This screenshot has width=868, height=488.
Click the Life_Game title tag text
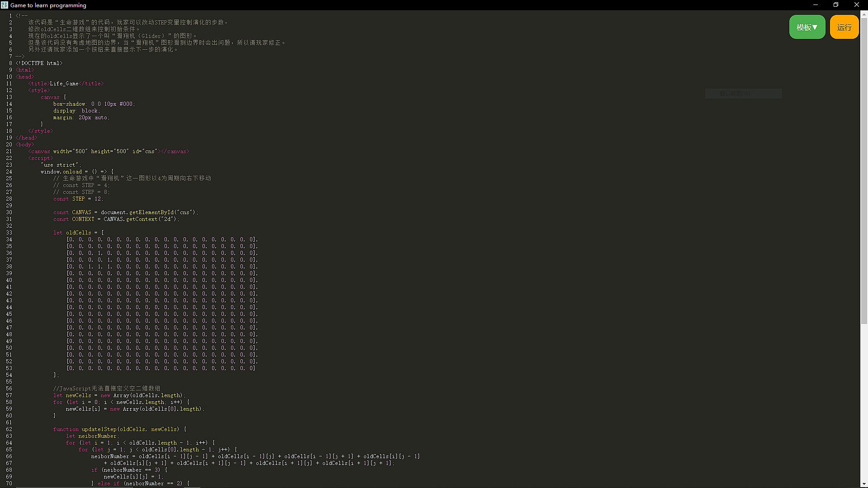click(x=64, y=84)
